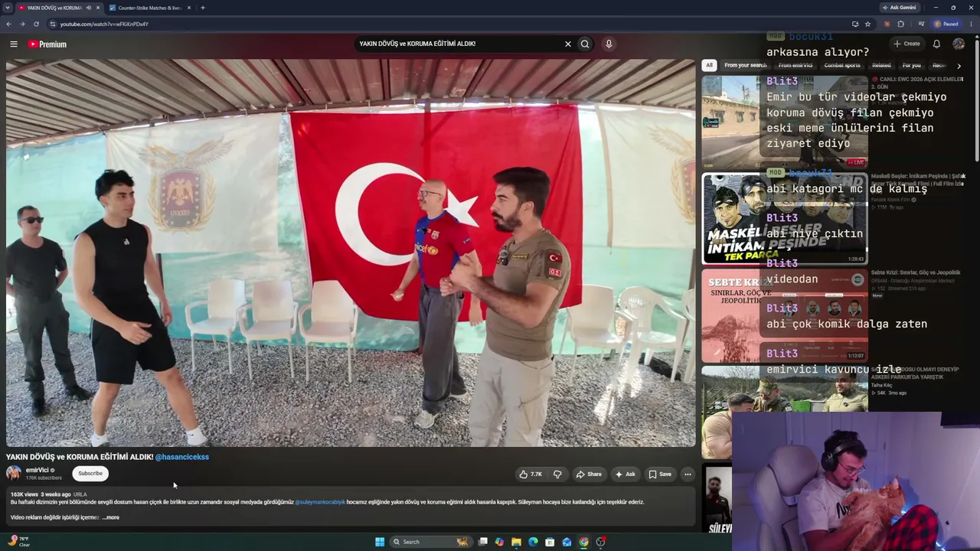This screenshot has height=551, width=980.
Task: Open more actions three-dot menu
Action: 688,474
